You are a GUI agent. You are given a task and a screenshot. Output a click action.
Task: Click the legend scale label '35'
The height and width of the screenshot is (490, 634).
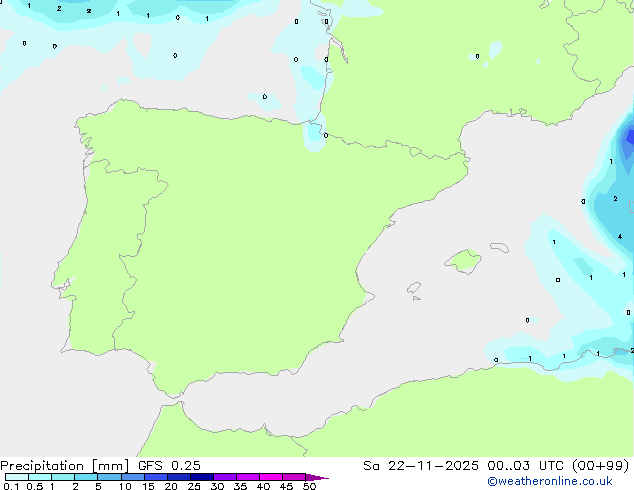tap(240, 486)
